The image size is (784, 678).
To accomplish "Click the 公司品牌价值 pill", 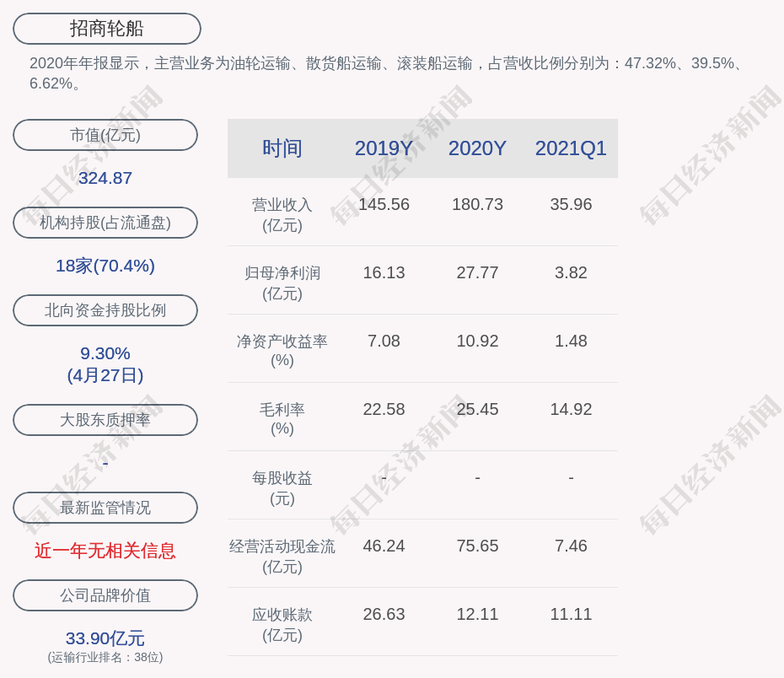I will pyautogui.click(x=105, y=595).
